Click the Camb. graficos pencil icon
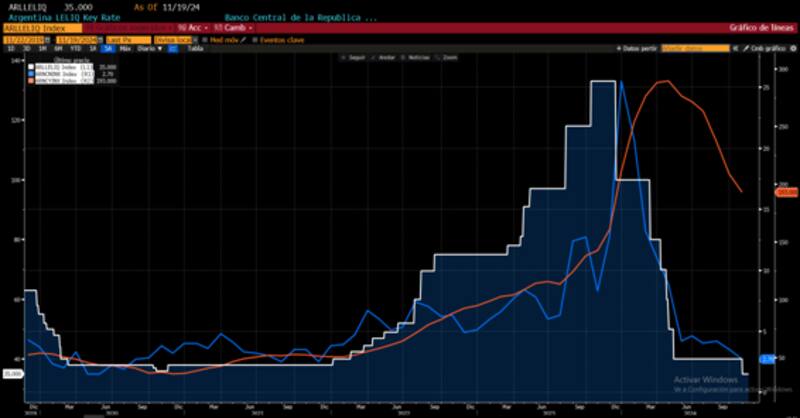Viewport: 800px width, 418px height. pos(745,47)
